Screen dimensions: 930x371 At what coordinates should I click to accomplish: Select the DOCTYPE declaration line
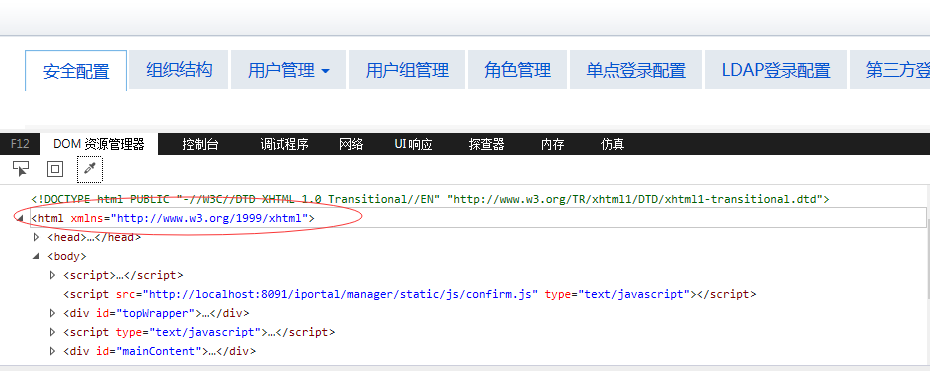coord(430,199)
